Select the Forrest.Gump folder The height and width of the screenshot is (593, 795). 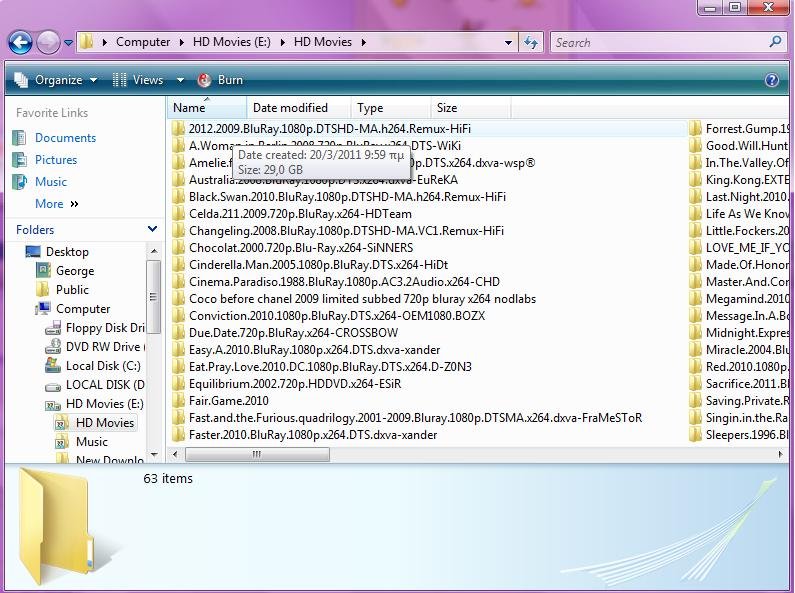[x=740, y=129]
